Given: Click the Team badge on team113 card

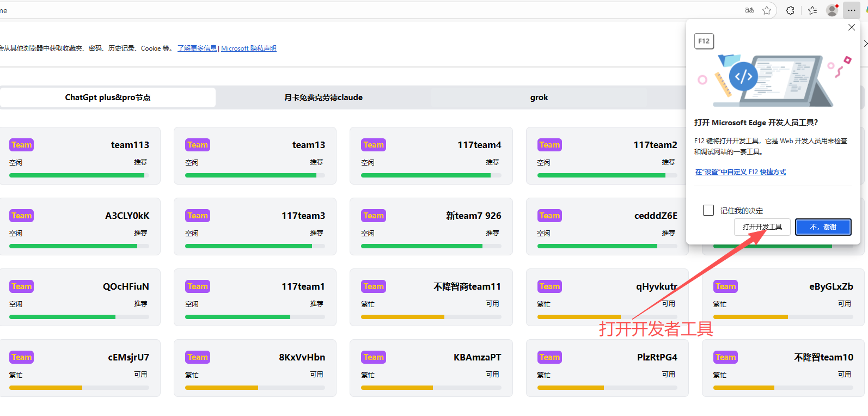Looking at the screenshot, I should coord(22,145).
